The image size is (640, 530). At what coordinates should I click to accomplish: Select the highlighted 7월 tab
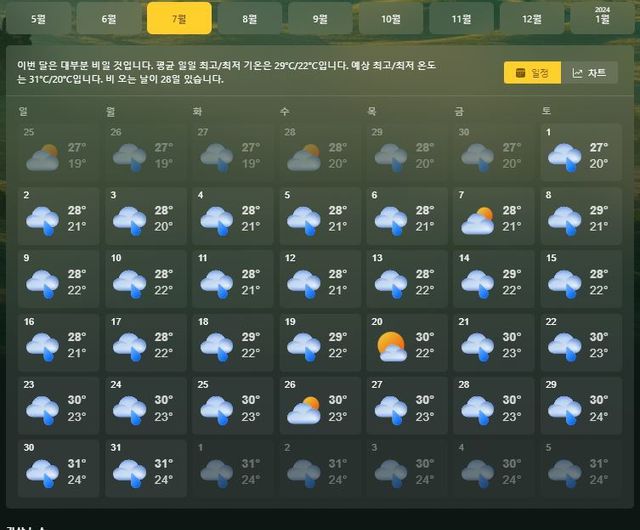click(x=179, y=19)
